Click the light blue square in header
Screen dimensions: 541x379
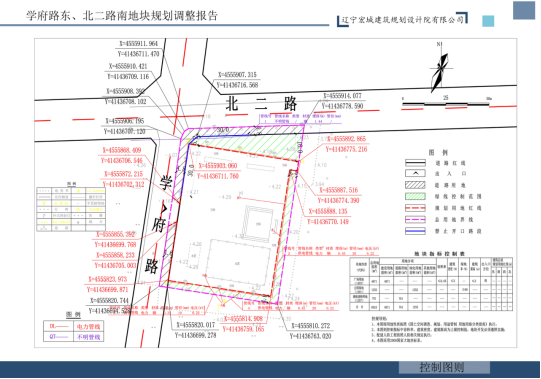[x=488, y=21]
